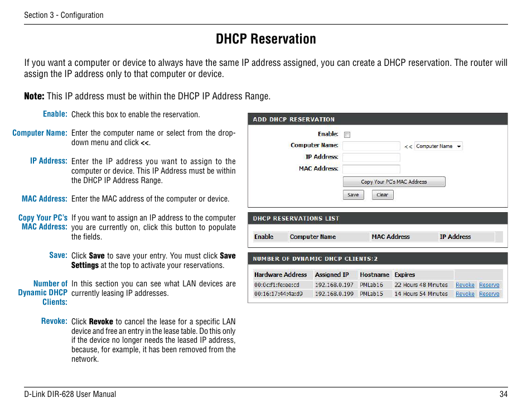Click the blue Save: description label
Image resolution: width=532 pixels, height=412 pixels.
pyautogui.click(x=59, y=255)
